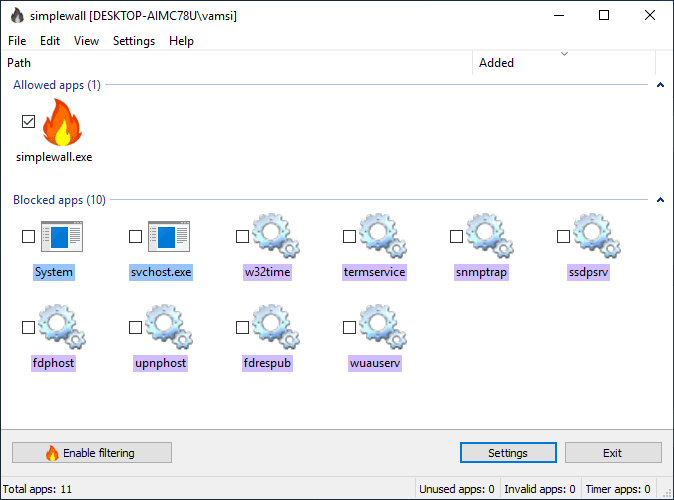Select the termservice label

(x=374, y=272)
